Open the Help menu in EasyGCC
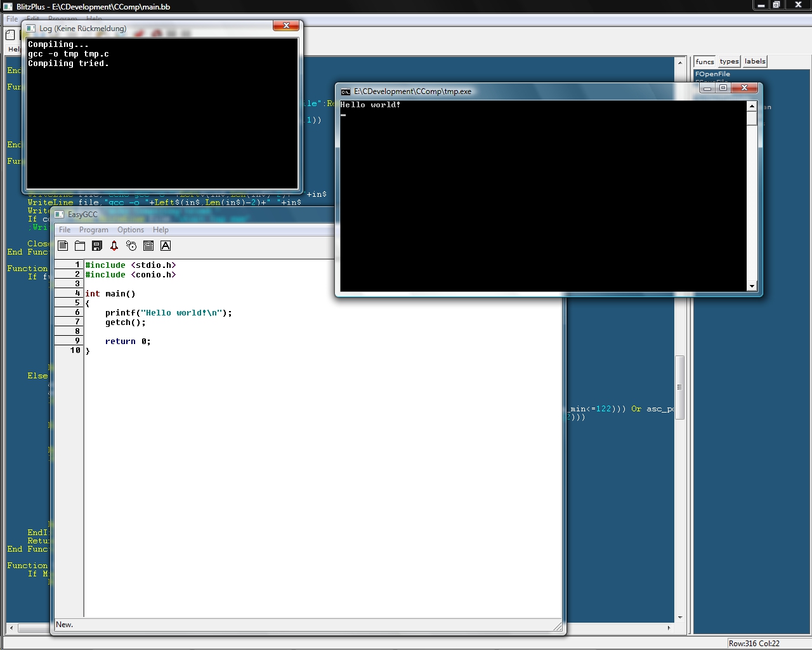812x650 pixels. (x=160, y=230)
